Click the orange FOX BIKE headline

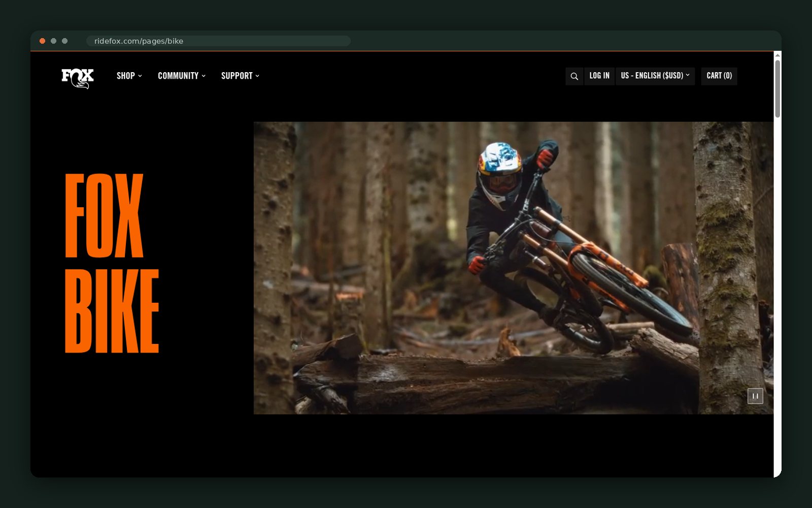112,263
